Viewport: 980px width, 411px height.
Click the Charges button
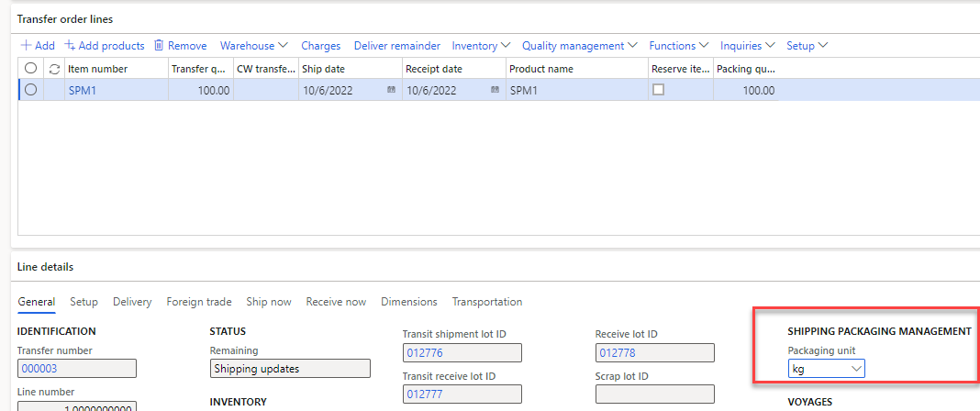(x=320, y=46)
